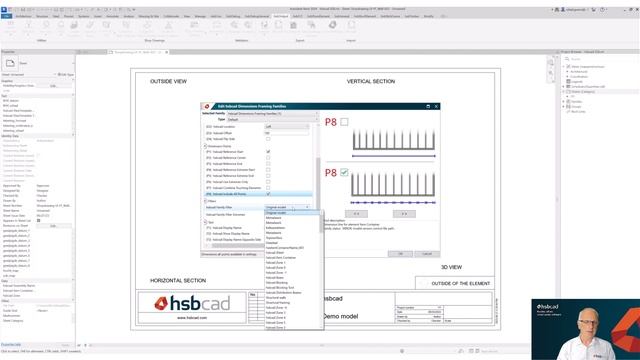Click the Cancel button in the dialog
This screenshot has height=360, width=640.
pyautogui.click(x=427, y=254)
